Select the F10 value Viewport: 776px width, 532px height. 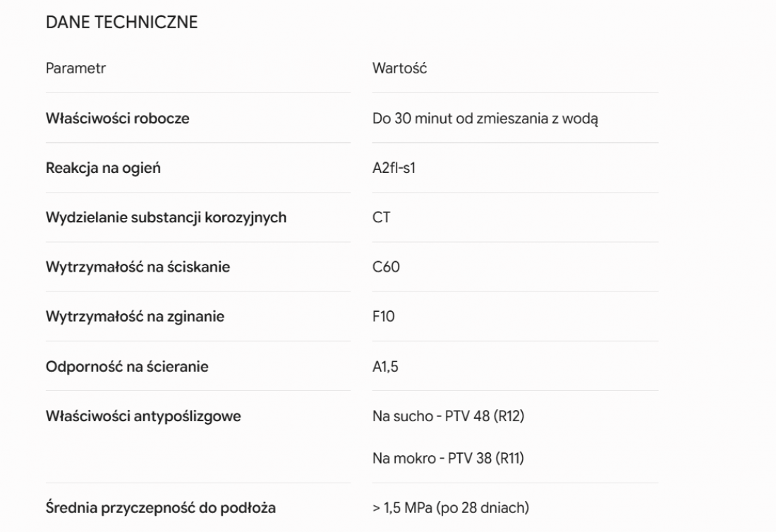click(384, 316)
